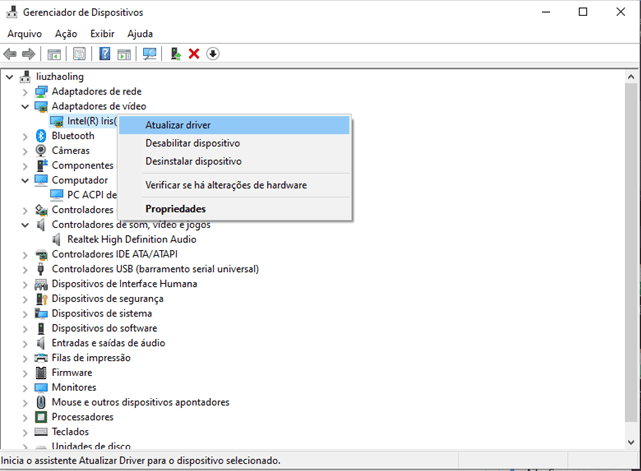Expand the Teclados node chevron

tap(25, 432)
